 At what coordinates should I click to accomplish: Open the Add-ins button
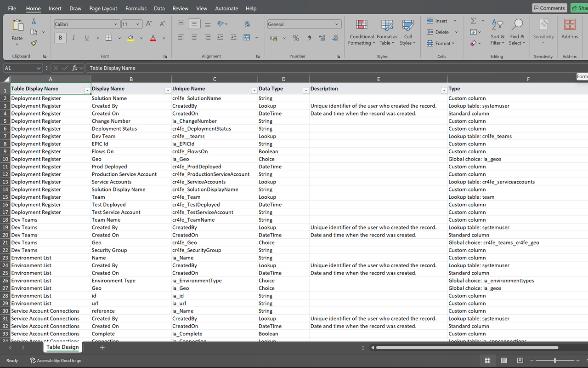coord(570,29)
